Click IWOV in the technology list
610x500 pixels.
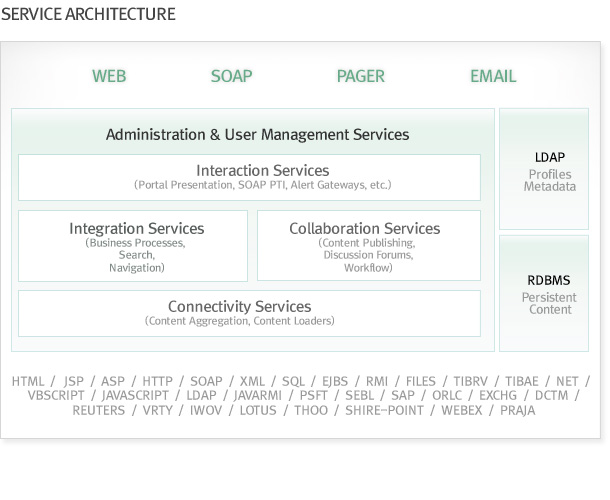(x=206, y=411)
